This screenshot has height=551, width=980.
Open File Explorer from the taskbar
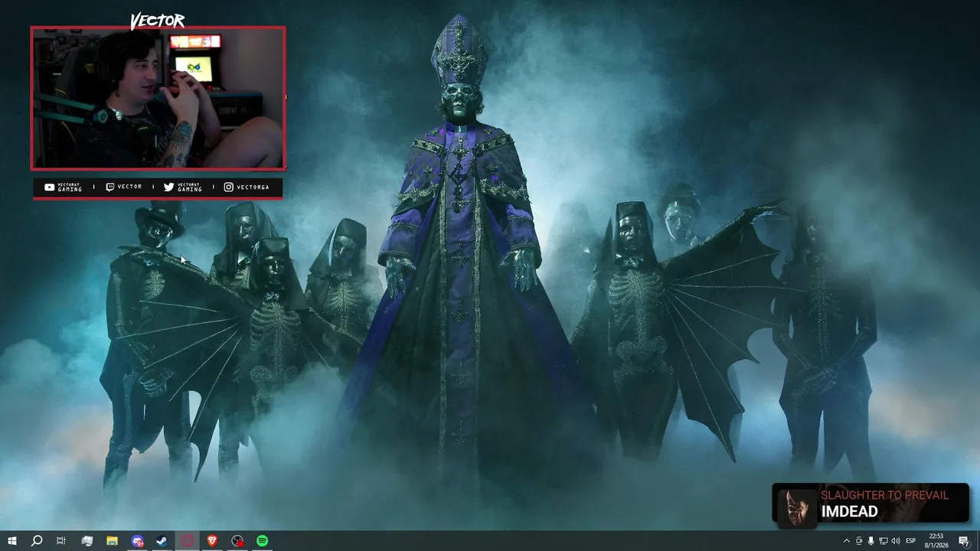[112, 541]
